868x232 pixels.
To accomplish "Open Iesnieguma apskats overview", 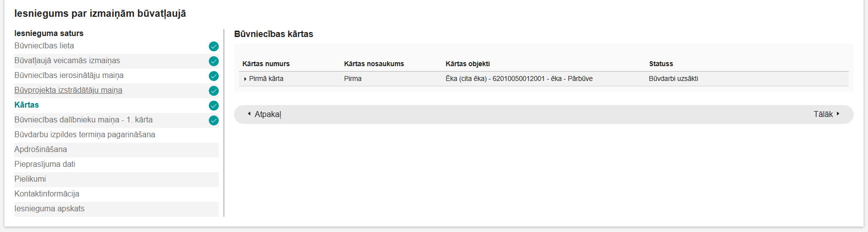I will point(49,209).
